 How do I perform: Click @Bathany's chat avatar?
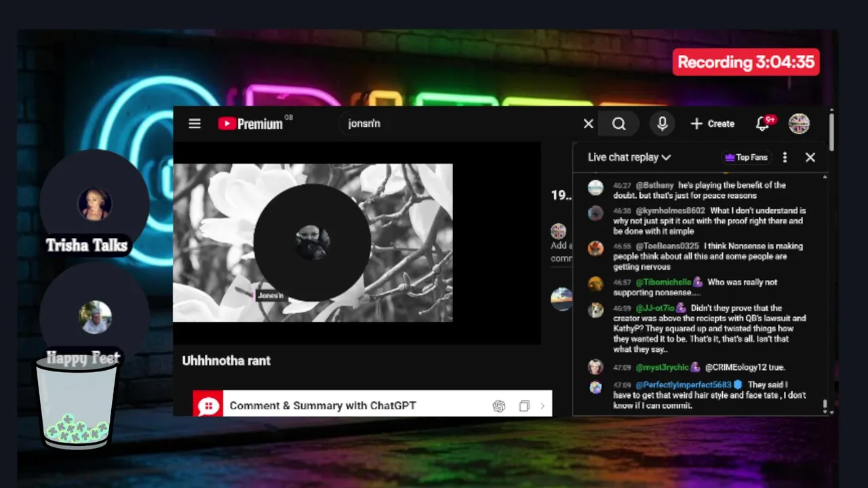pyautogui.click(x=595, y=188)
